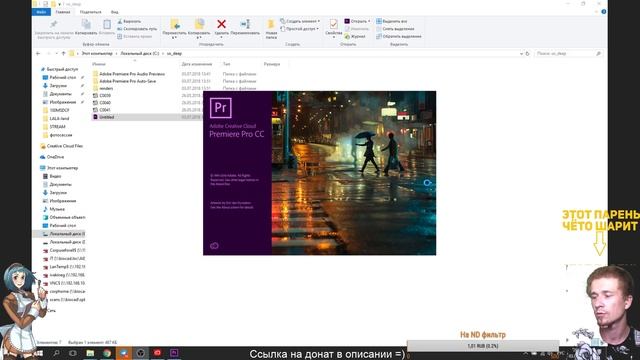Click the Копировать clipboard icon in ribbon
This screenshot has width=640, height=360.
point(86,24)
